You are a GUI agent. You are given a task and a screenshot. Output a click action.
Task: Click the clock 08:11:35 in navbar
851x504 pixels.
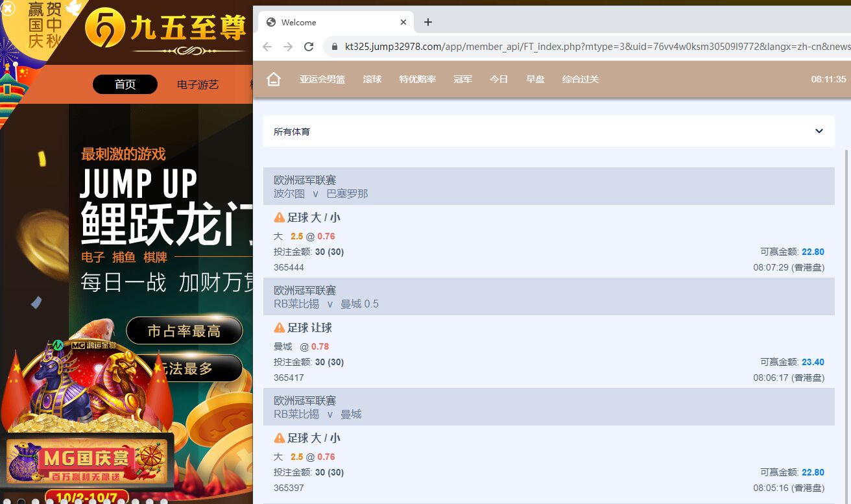pos(828,79)
